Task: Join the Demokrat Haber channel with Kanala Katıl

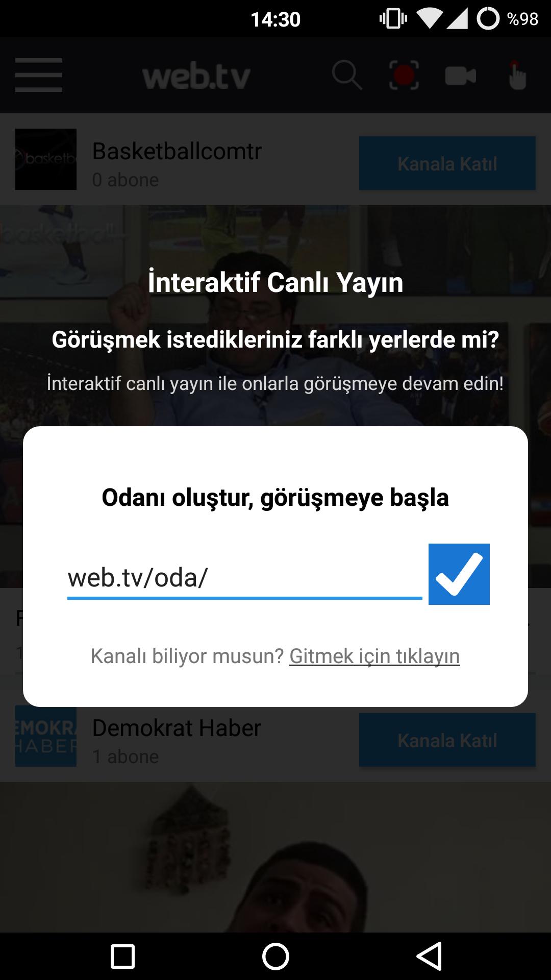Action: click(447, 740)
